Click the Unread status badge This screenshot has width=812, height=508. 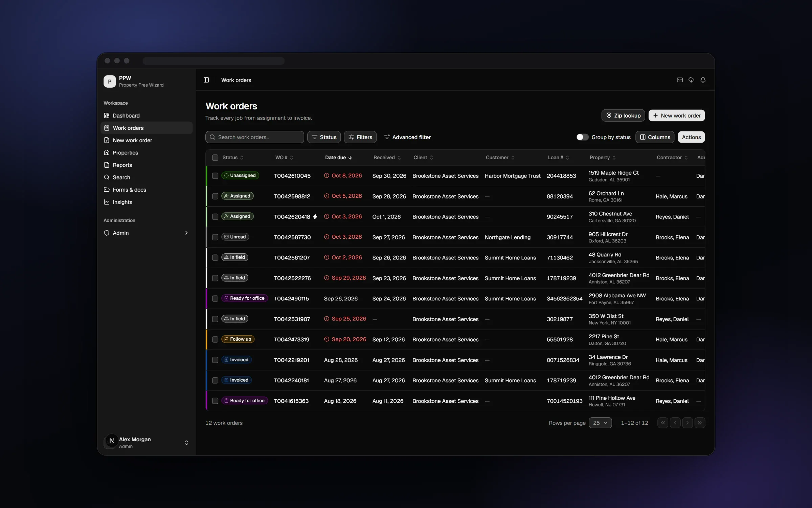point(235,237)
